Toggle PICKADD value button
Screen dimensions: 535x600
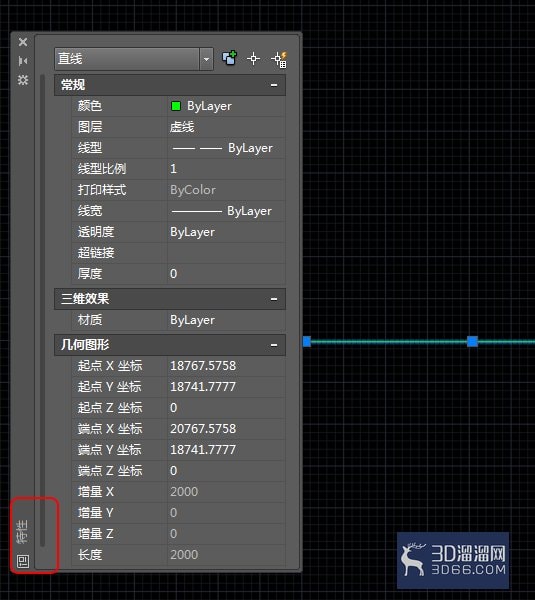point(230,59)
